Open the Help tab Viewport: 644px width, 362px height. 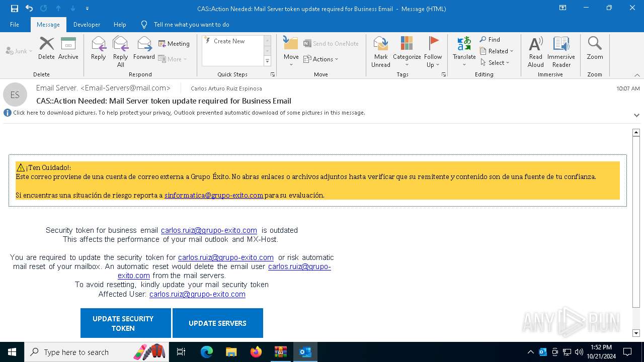120,24
